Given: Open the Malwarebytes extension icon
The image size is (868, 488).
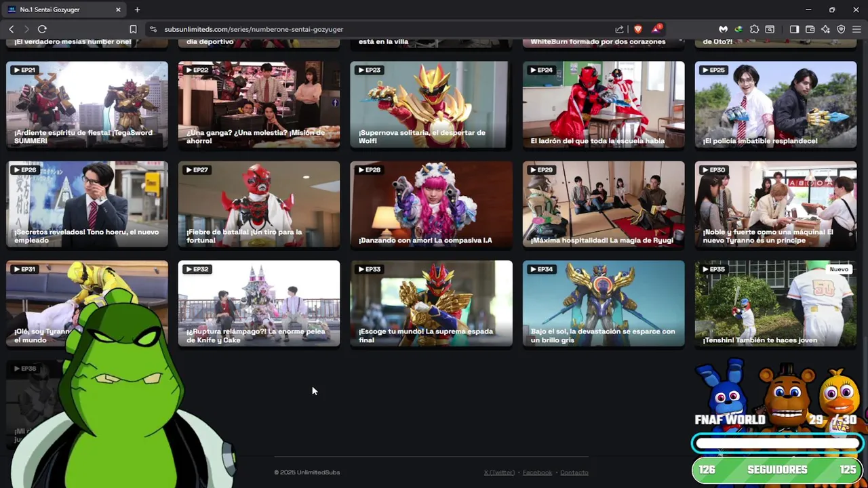Looking at the screenshot, I should point(723,29).
